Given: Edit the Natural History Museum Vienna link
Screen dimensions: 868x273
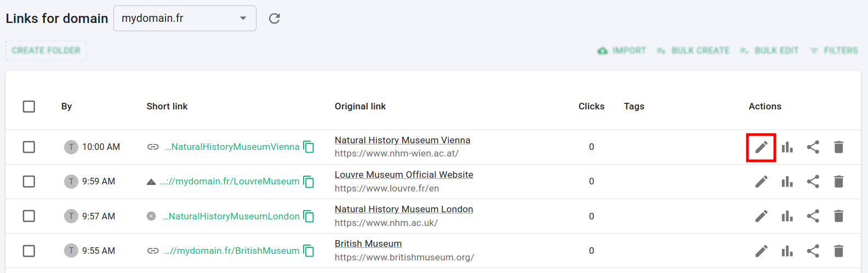Looking at the screenshot, I should (761, 147).
